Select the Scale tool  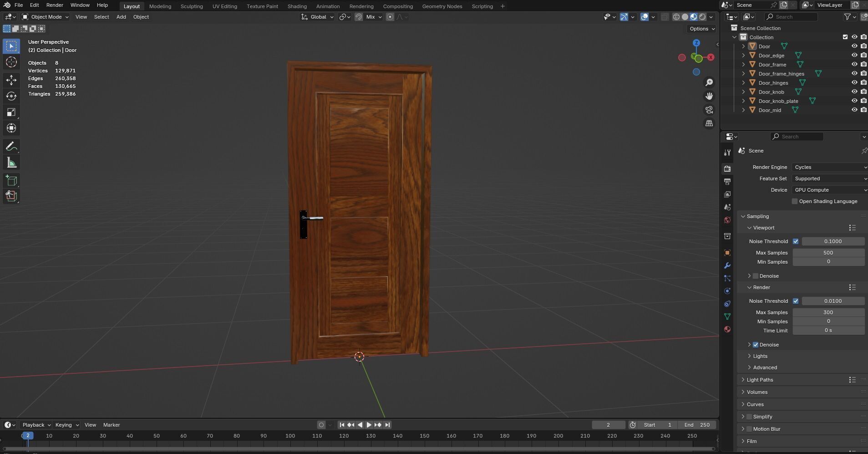[x=11, y=112]
